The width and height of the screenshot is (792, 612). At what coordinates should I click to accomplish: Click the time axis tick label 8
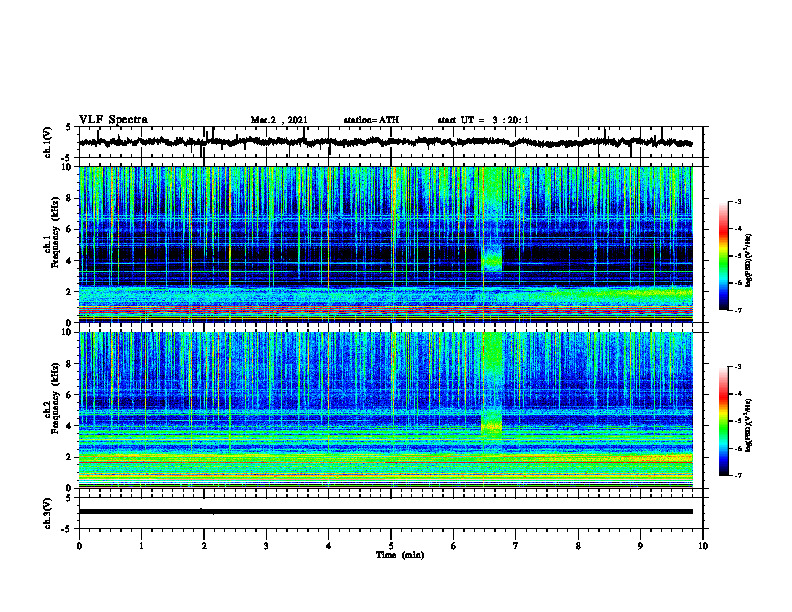click(578, 546)
